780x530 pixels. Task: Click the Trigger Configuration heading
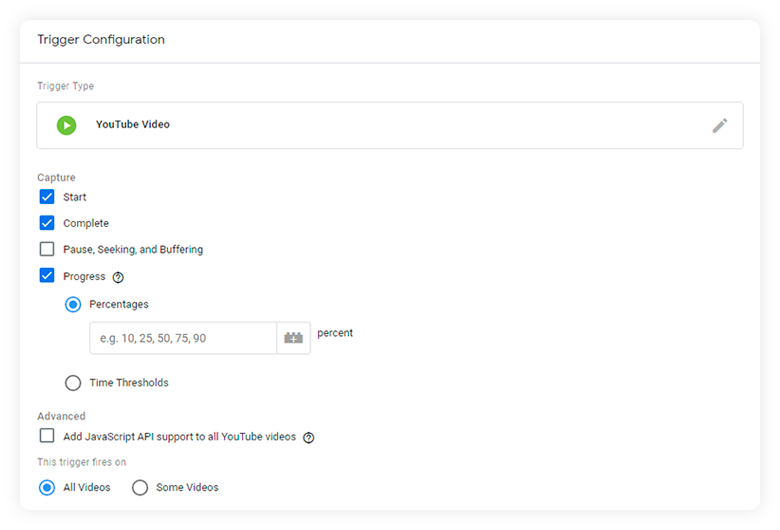(x=101, y=40)
